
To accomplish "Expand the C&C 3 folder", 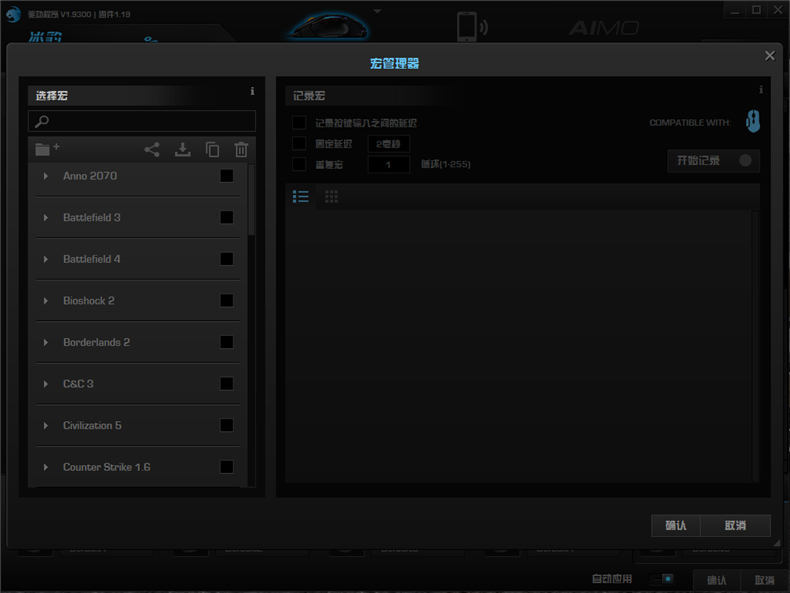I will click(x=46, y=384).
